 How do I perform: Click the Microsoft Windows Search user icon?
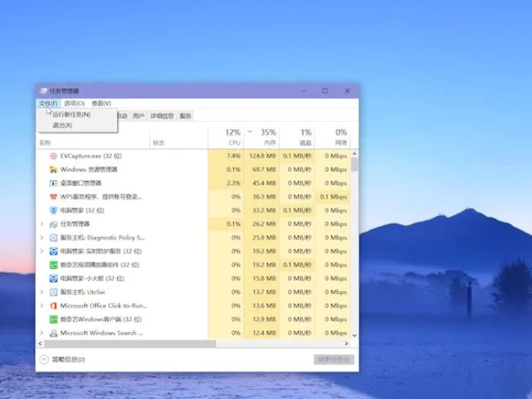[53, 333]
